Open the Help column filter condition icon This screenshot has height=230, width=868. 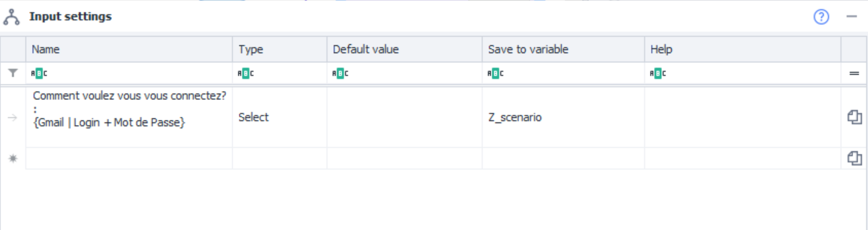point(658,74)
